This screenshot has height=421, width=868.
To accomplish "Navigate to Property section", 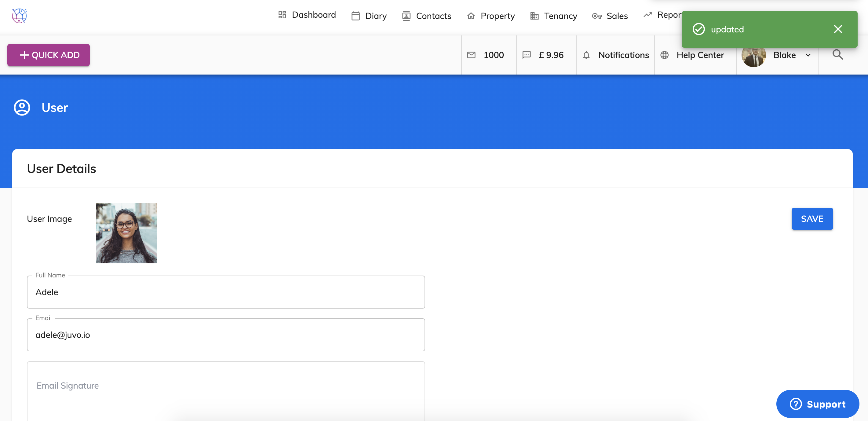I will [x=491, y=16].
